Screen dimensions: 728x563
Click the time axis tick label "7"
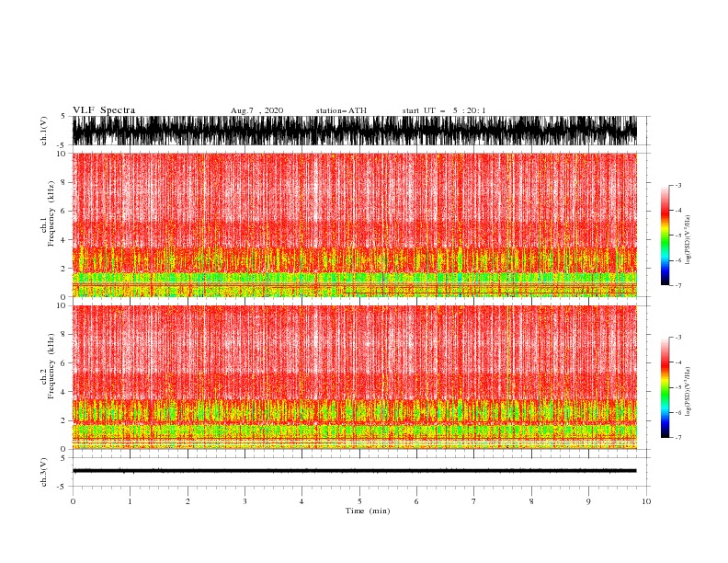coord(474,501)
